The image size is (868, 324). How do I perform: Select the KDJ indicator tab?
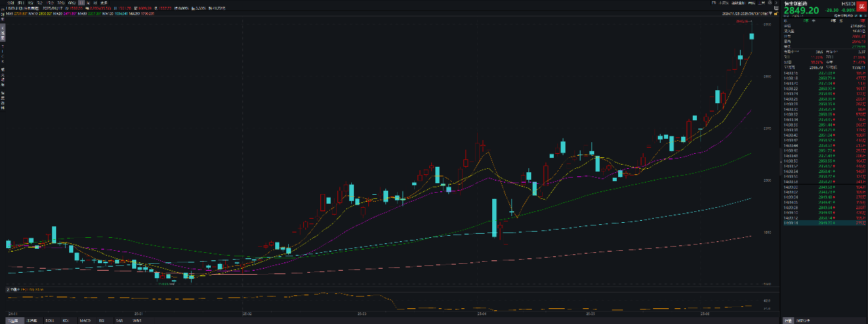(66, 320)
